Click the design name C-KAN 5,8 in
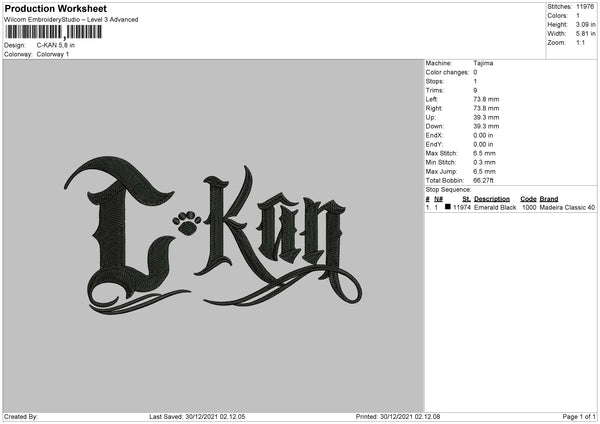600x424 pixels. (x=55, y=45)
